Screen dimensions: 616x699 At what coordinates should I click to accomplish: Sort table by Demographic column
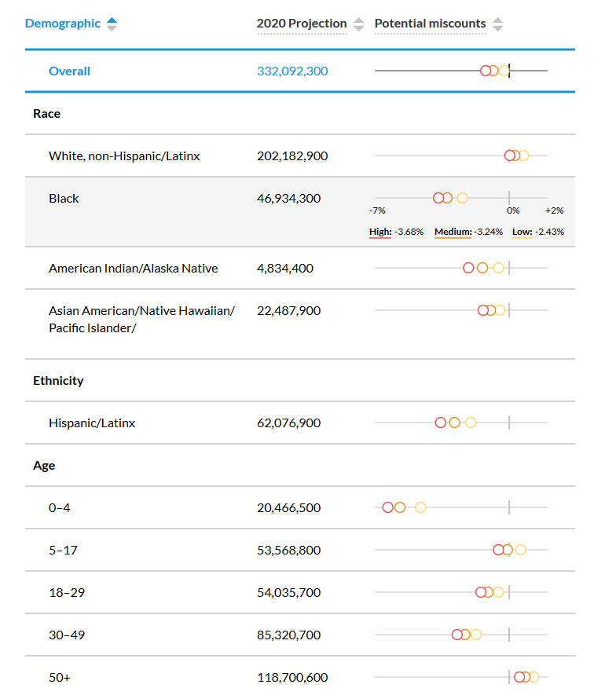(x=112, y=24)
